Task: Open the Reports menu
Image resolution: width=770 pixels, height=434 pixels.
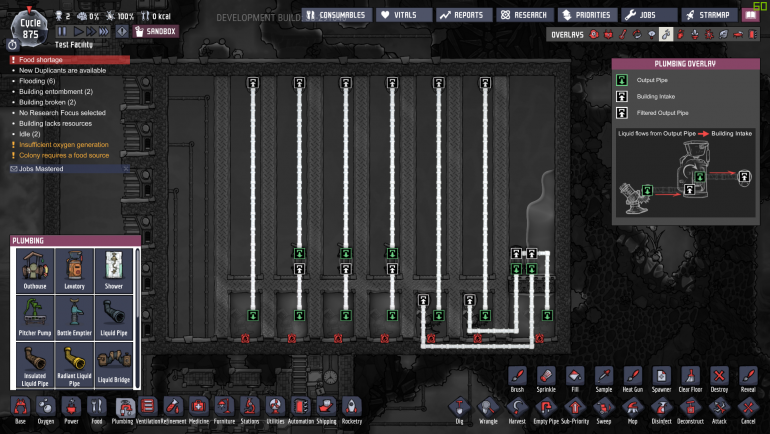Action: pyautogui.click(x=463, y=15)
